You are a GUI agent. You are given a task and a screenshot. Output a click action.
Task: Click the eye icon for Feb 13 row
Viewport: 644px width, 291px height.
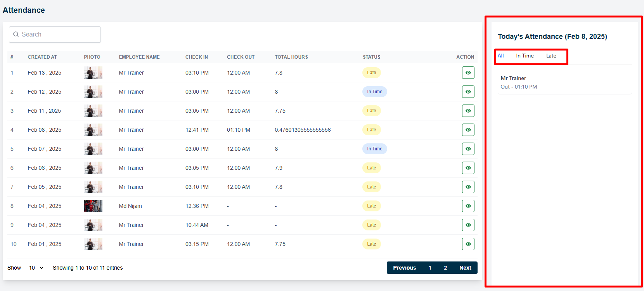pos(468,73)
